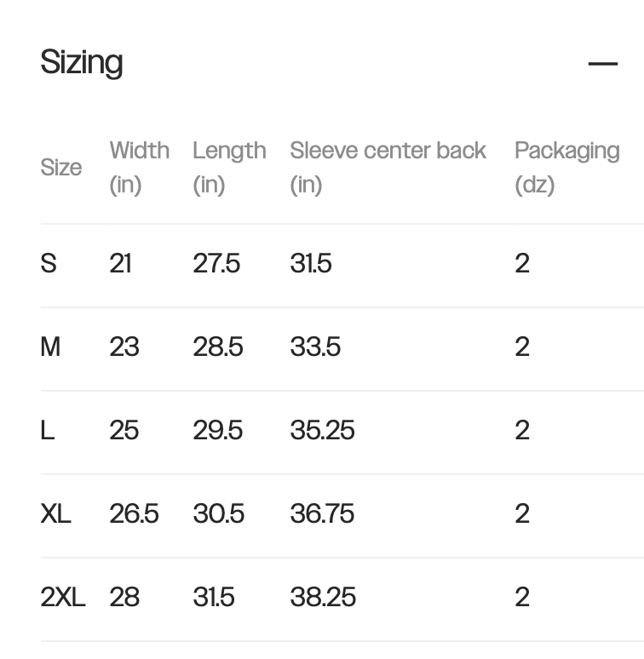Click the 26.5 width value for XL
This screenshot has width=644, height=659.
pos(134,514)
